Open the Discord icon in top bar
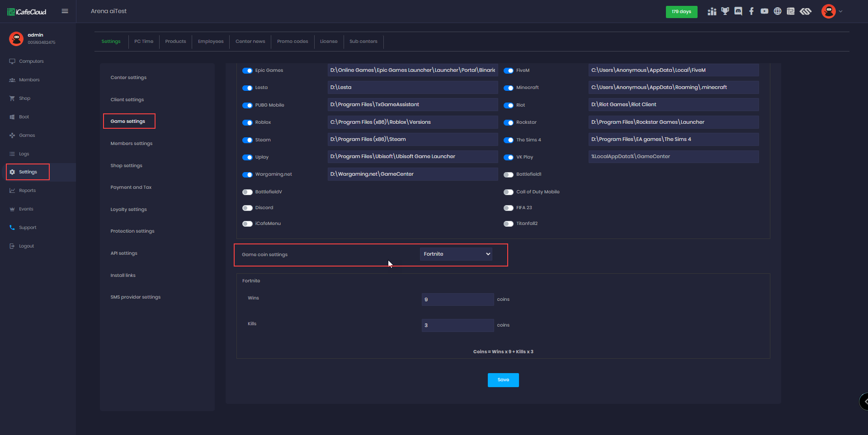 738,11
